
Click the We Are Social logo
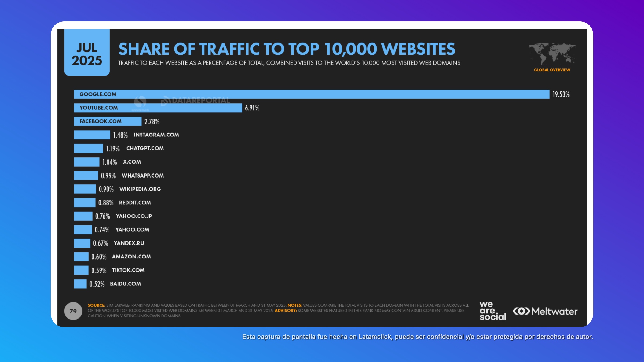492,311
